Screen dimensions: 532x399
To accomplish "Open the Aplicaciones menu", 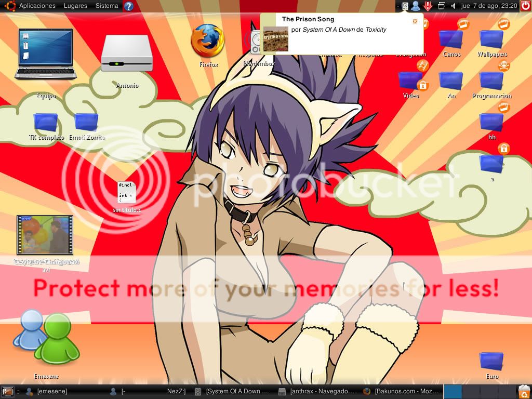I will [37, 6].
